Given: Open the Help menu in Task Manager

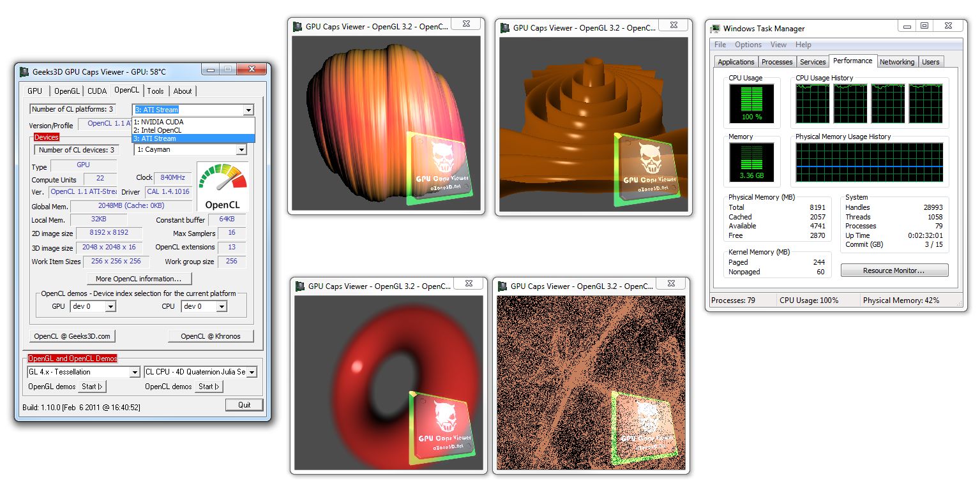Looking at the screenshot, I should click(803, 45).
